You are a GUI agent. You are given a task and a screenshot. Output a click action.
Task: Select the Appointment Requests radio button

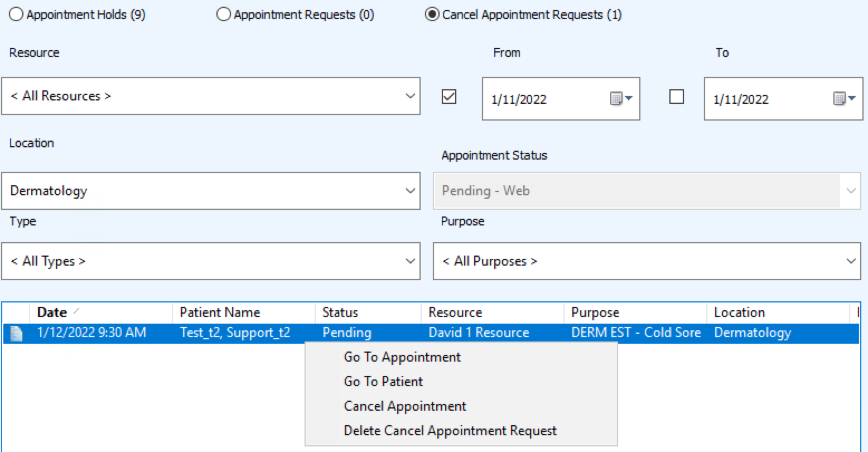(223, 14)
